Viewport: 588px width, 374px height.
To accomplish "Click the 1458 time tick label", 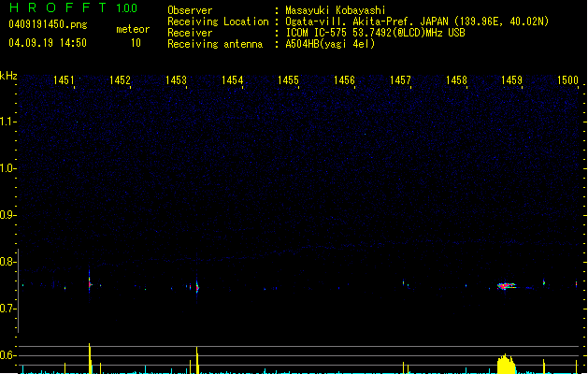I will (x=456, y=80).
